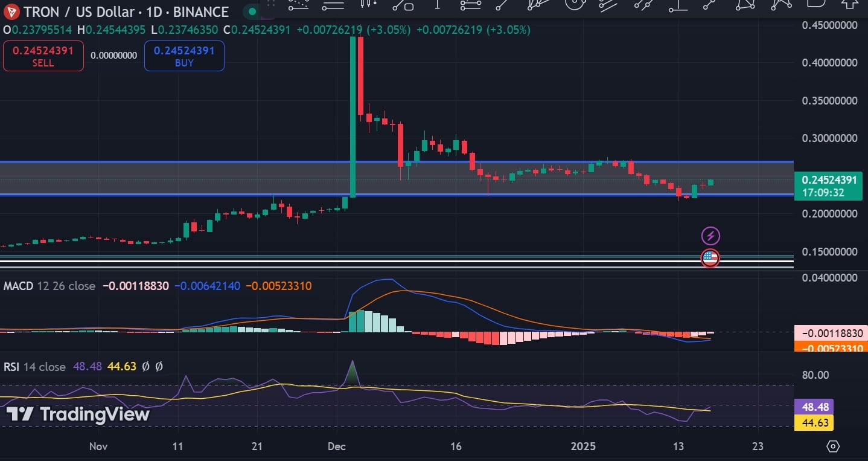This screenshot has height=461, width=868.
Task: Click the 0.30000000 price axis label
Action: point(829,138)
